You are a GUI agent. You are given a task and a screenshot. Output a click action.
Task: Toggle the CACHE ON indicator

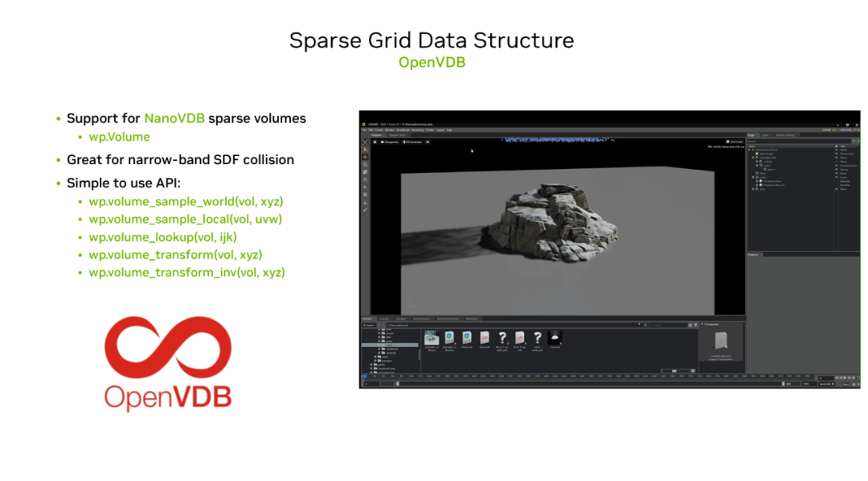829,130
